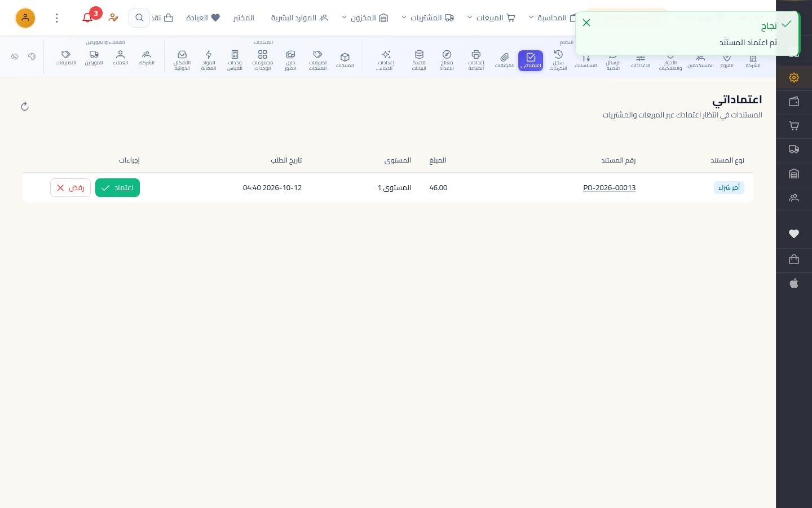Approve PO-2026-00013 with اعتماد button

point(117,187)
